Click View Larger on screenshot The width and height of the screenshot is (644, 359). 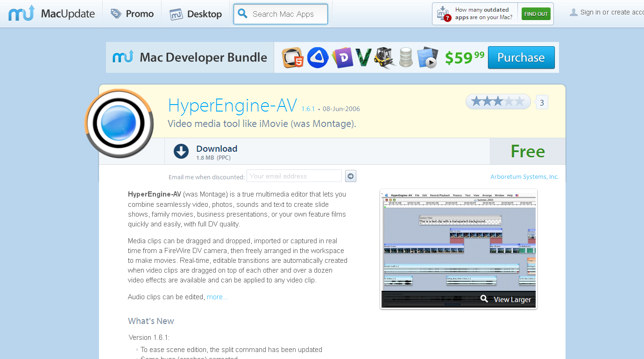512,300
